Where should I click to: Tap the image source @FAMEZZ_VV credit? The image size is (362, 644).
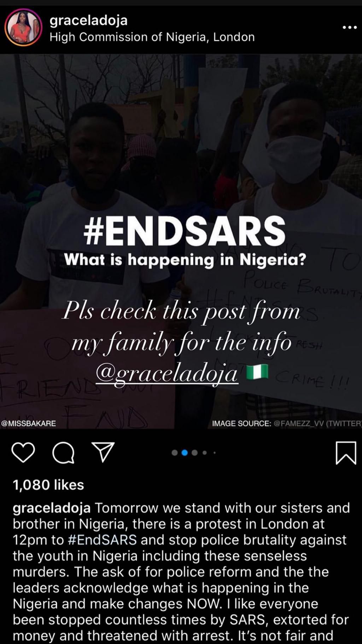point(286,423)
